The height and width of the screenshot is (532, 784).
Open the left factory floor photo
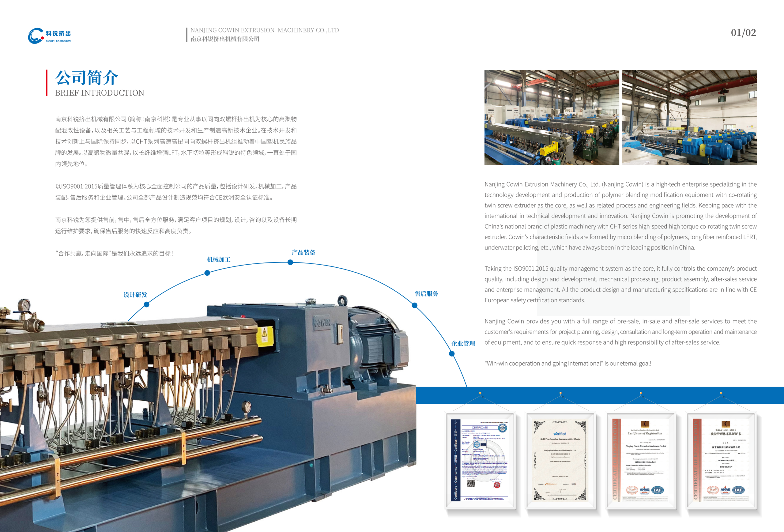click(x=552, y=117)
